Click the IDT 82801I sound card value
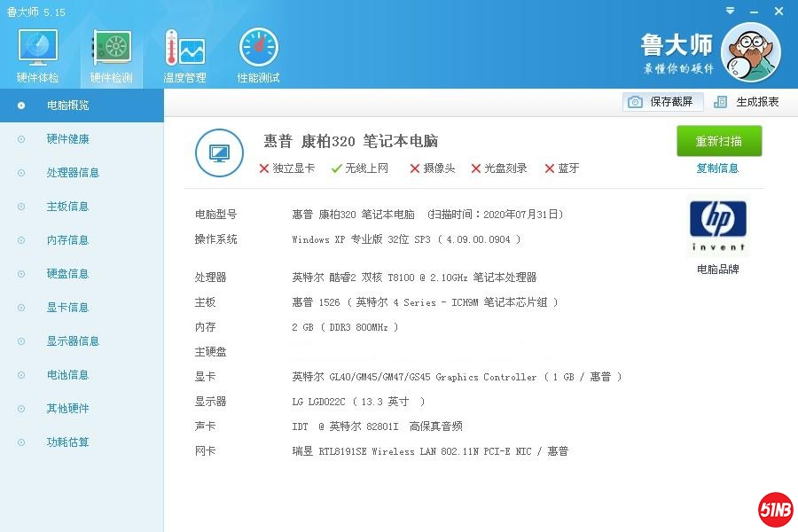This screenshot has height=532, width=798. [x=377, y=426]
